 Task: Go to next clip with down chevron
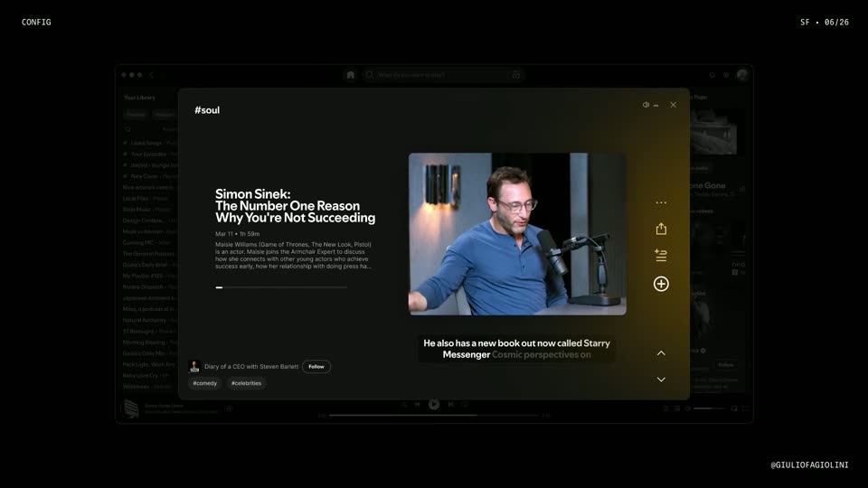(661, 379)
